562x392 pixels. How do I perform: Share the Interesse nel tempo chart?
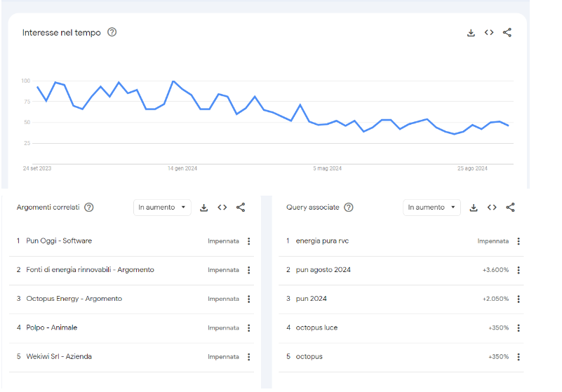507,33
